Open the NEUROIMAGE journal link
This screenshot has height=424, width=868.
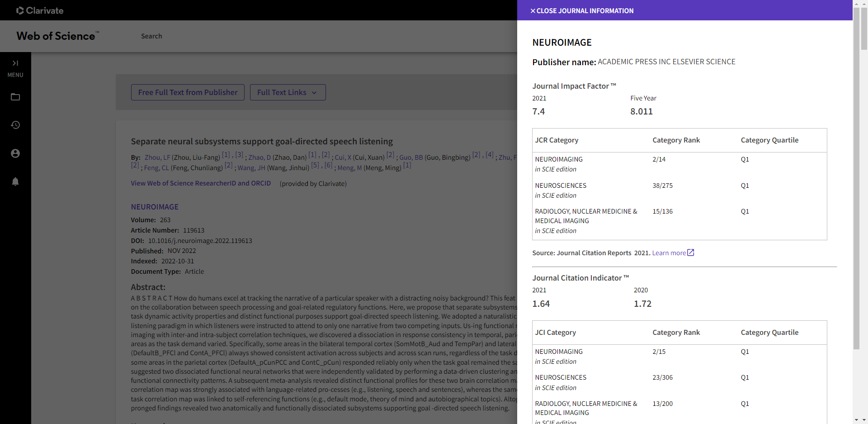click(x=155, y=207)
